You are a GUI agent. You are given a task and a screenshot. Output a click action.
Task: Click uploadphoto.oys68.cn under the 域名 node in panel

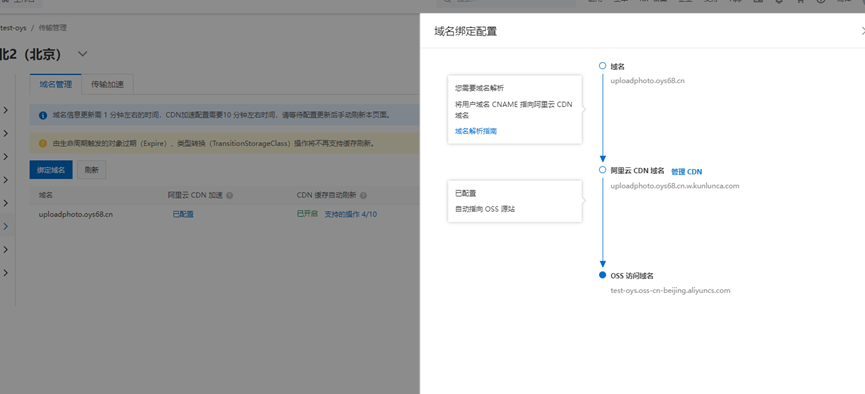coord(648,81)
